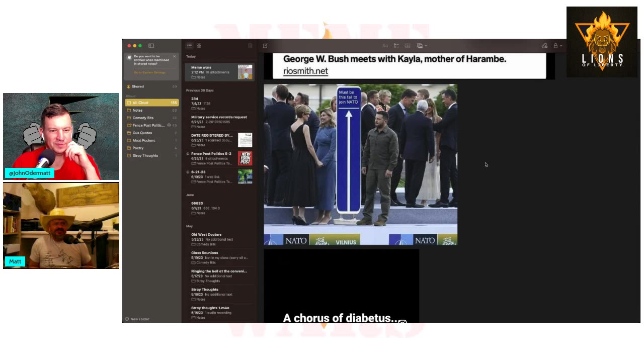Open the Poetry folder
Screen dimensions: 644x362
(151, 148)
